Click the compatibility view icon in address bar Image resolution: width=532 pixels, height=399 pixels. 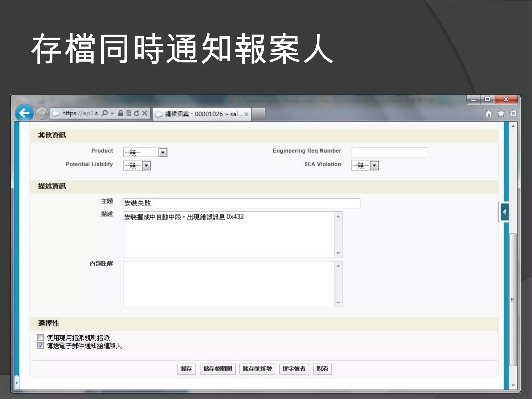129,113
